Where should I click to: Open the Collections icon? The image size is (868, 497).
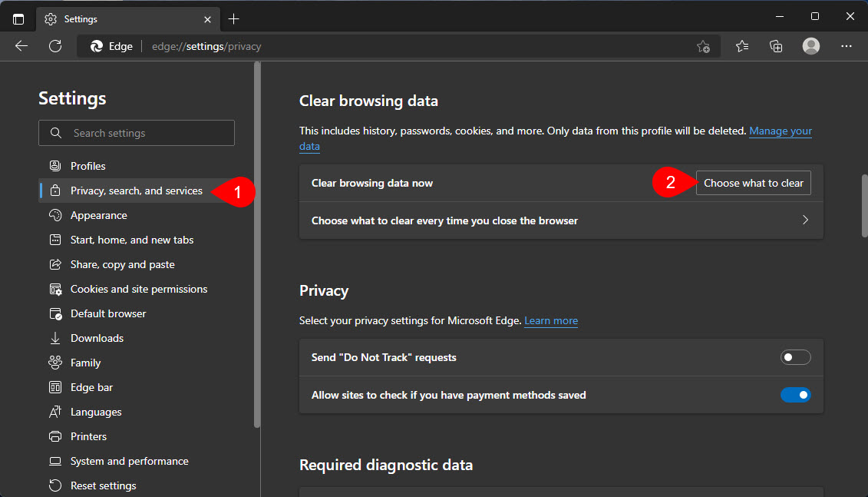pyautogui.click(x=776, y=46)
